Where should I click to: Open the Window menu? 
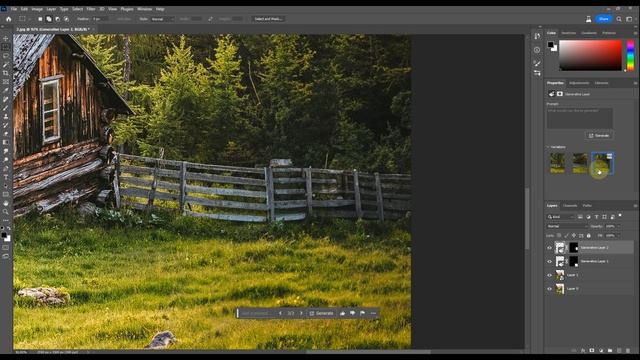[144, 9]
